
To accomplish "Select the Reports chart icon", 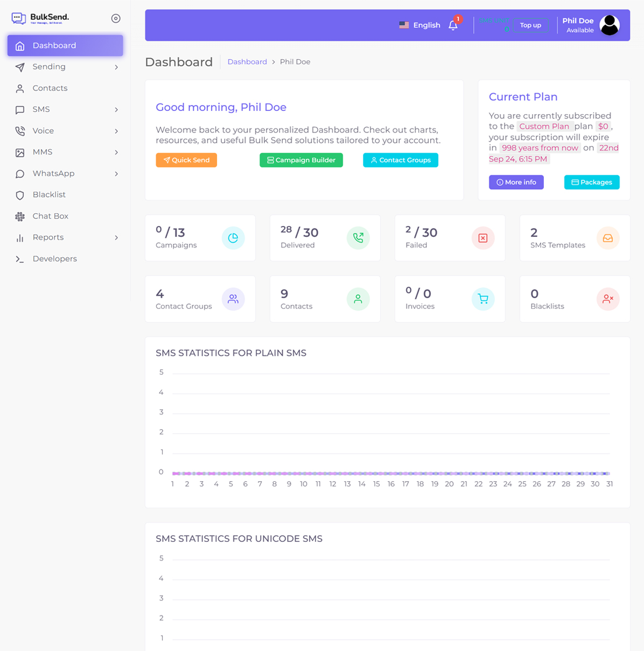I will click(x=20, y=237).
